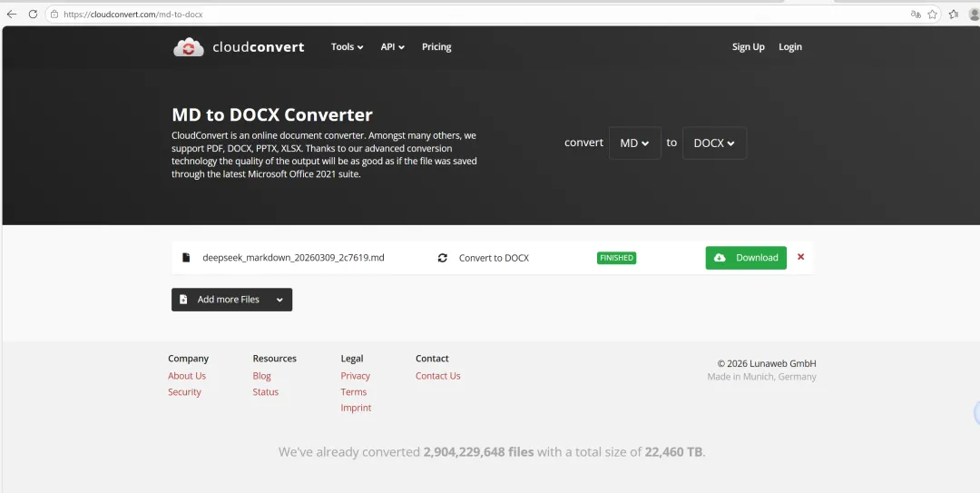Go to the Pricing page

[436, 47]
